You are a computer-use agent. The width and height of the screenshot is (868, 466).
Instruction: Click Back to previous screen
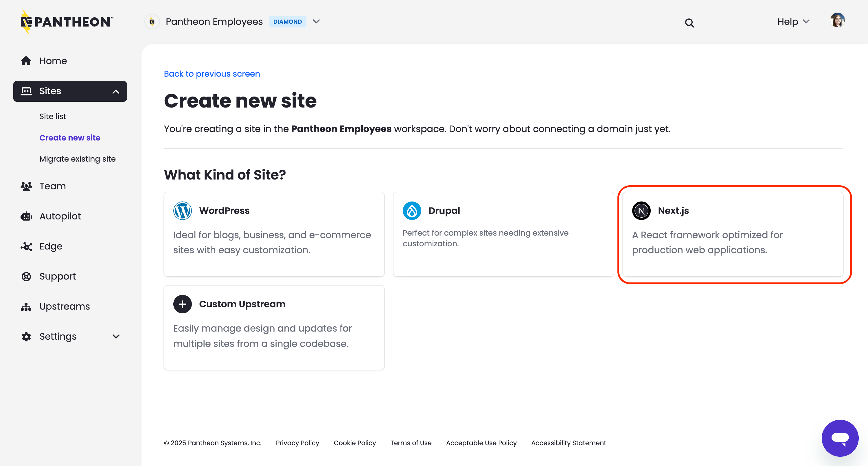tap(212, 73)
